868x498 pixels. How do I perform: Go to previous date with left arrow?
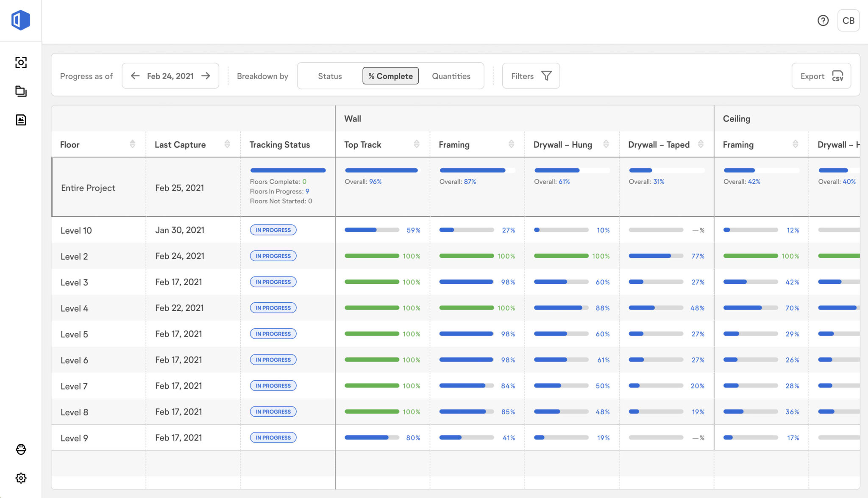135,76
